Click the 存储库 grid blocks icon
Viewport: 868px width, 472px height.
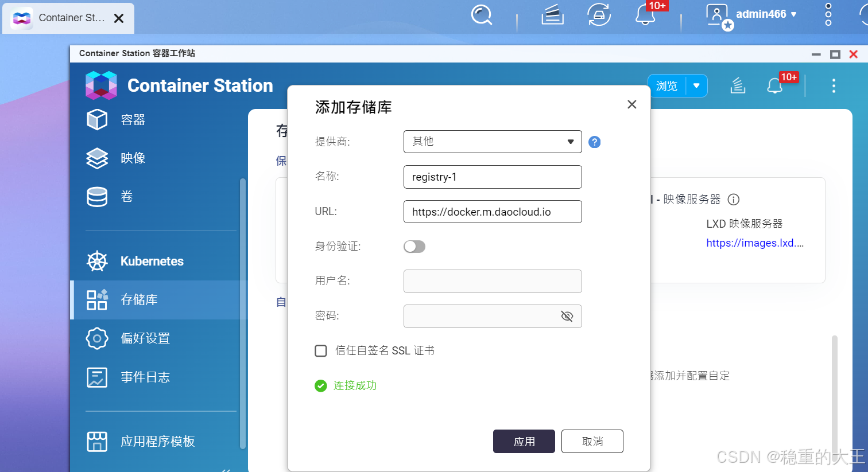pyautogui.click(x=97, y=299)
